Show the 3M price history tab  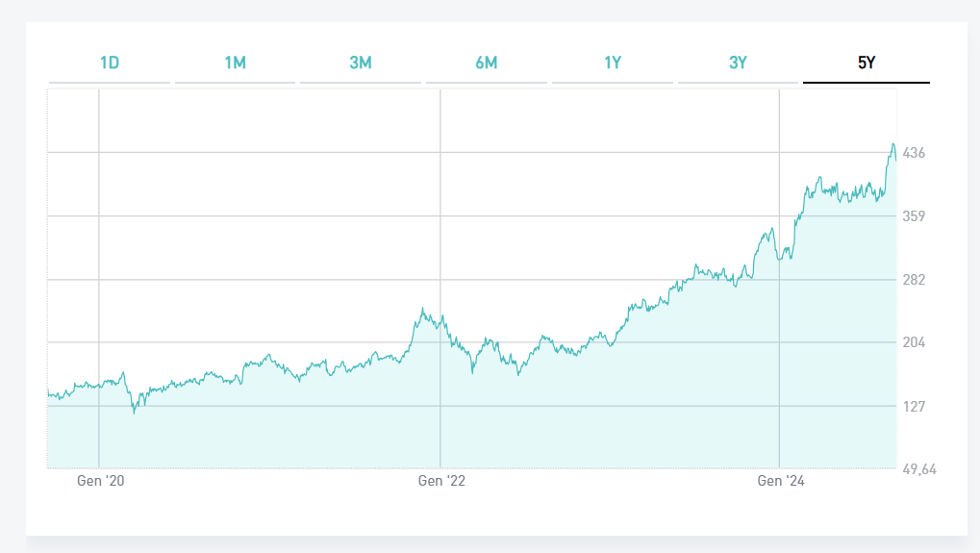(361, 63)
